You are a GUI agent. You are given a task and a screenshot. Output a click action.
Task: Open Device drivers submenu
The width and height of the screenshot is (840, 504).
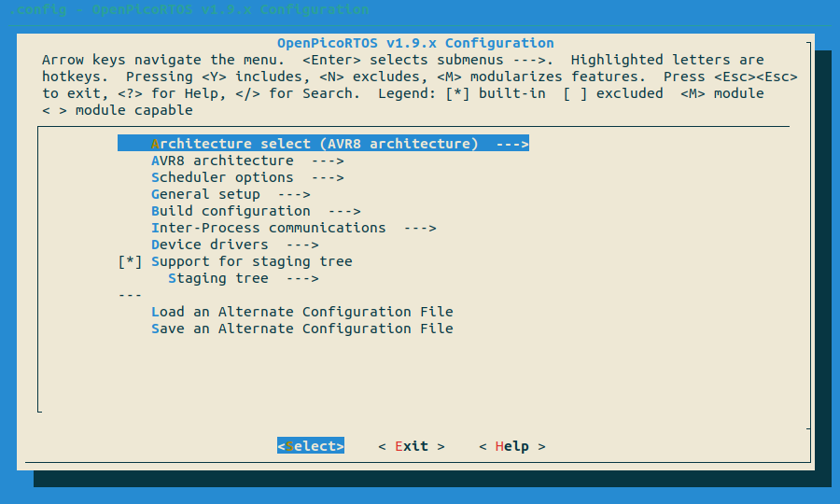pos(234,245)
